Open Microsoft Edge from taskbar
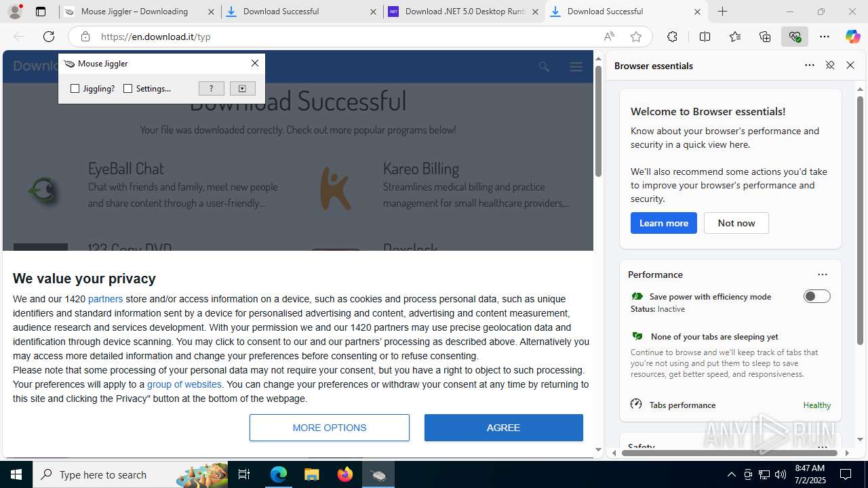Screen dimensions: 868x488 [279, 474]
